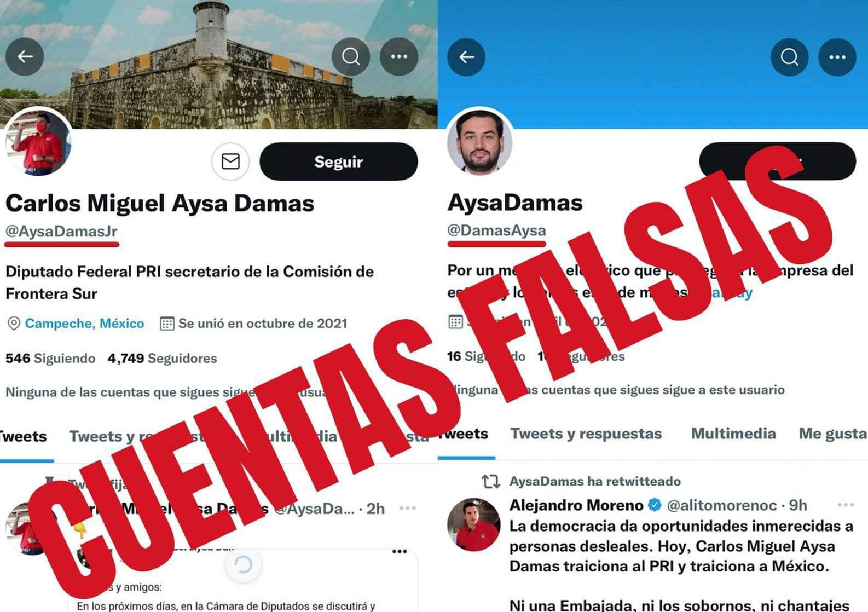Open menu on embedded tweet card
The height and width of the screenshot is (612, 868).
click(x=400, y=551)
